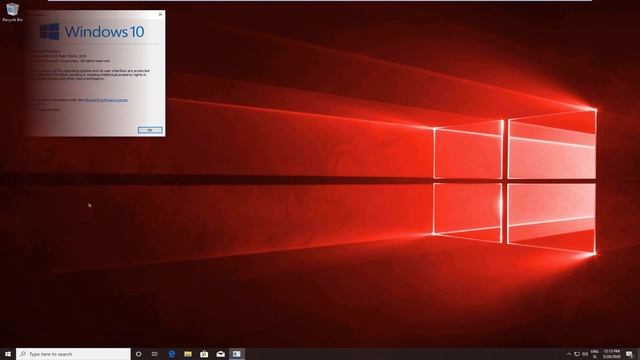The image size is (640, 360).
Task: Click the 'Type here to search' box
Action: coord(73,354)
